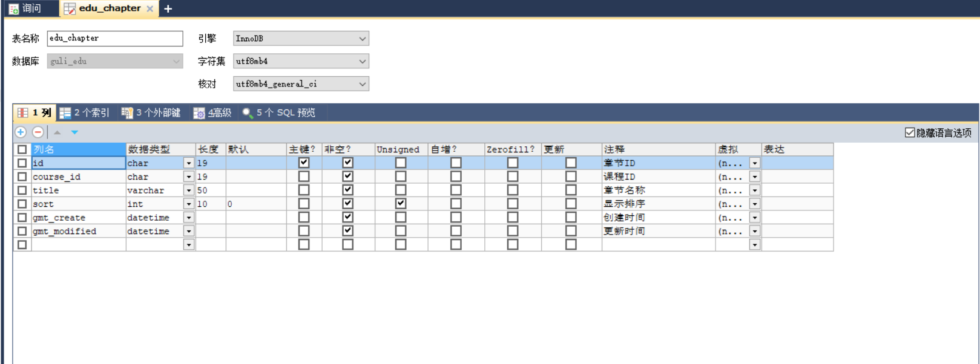Toggle auto-increment checkbox for id row
The width and height of the screenshot is (980, 364).
456,163
